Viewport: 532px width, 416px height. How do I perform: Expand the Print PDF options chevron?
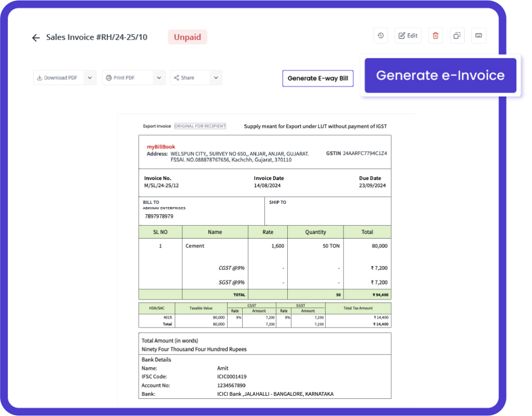pyautogui.click(x=158, y=77)
